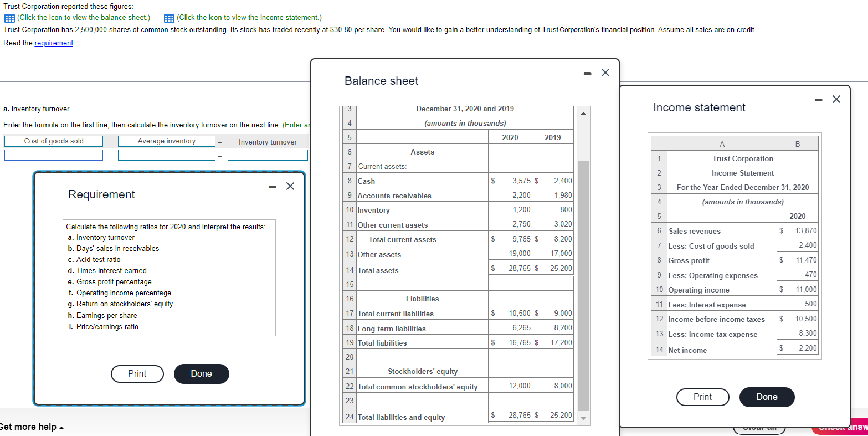
Task: Click 'h. Earnings per share' requirement
Action: [x=101, y=316]
